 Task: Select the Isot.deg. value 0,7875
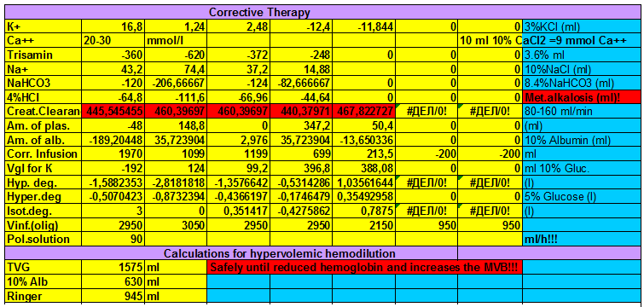(x=363, y=211)
